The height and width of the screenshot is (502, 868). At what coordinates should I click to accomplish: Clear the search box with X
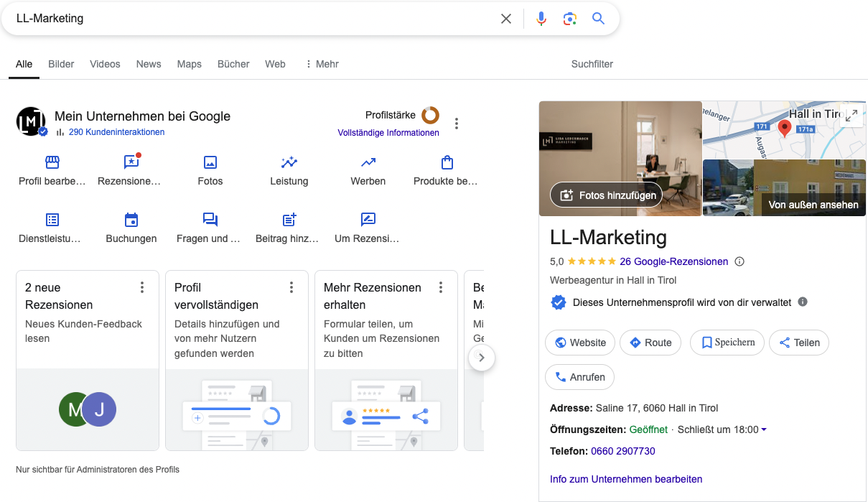coord(506,19)
